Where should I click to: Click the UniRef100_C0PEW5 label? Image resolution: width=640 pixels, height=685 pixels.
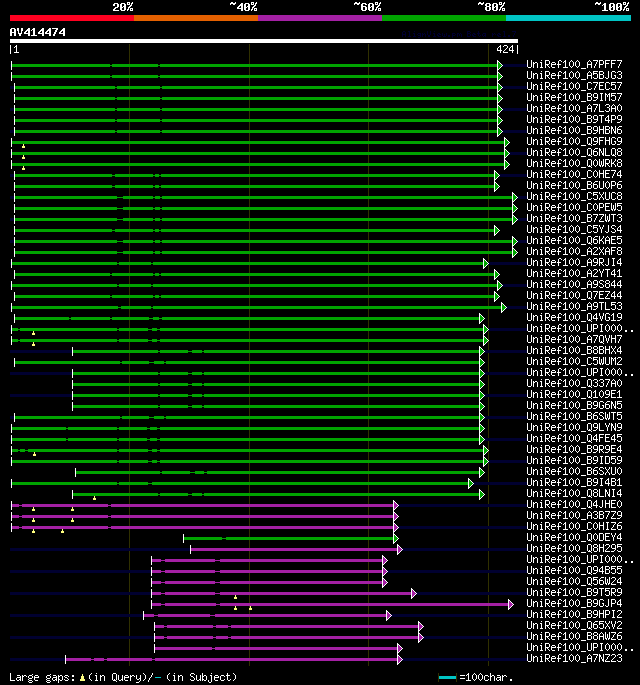(574, 207)
